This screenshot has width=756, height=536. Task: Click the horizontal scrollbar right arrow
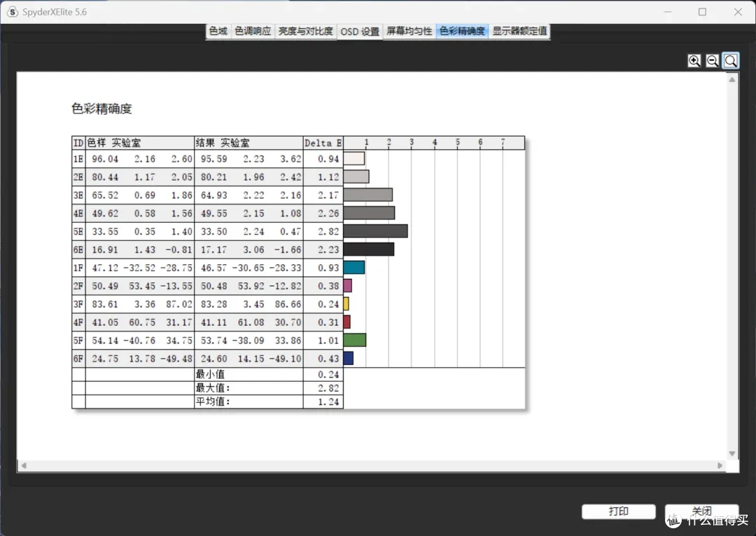pyautogui.click(x=720, y=465)
